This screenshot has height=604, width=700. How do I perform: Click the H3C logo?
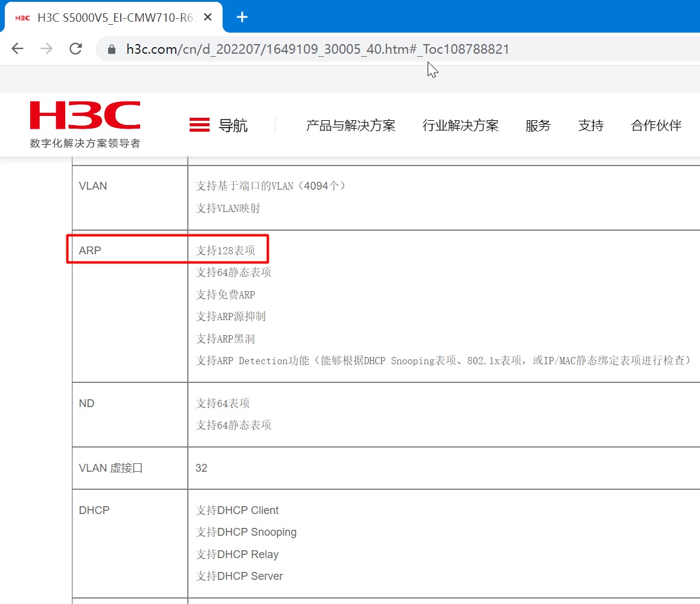pos(85,115)
